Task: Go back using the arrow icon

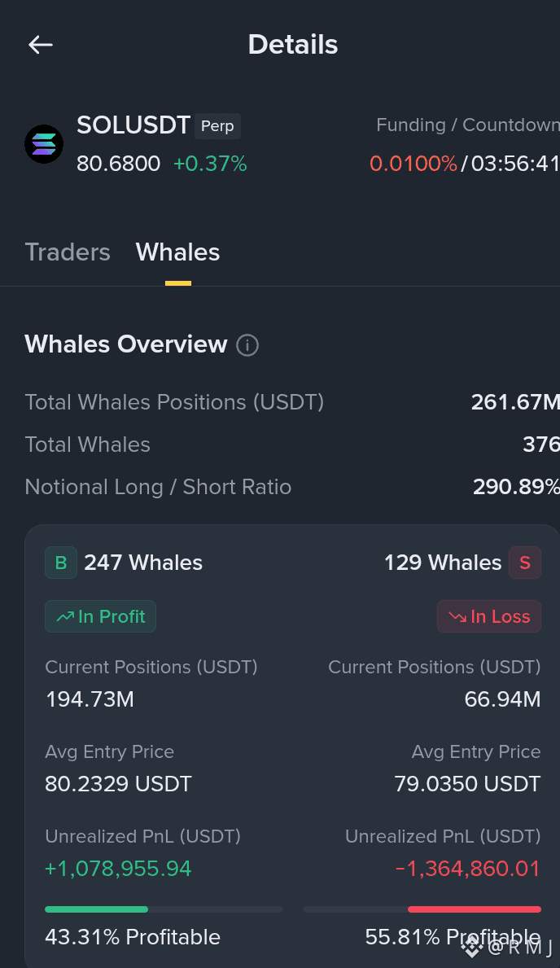Action: (41, 45)
